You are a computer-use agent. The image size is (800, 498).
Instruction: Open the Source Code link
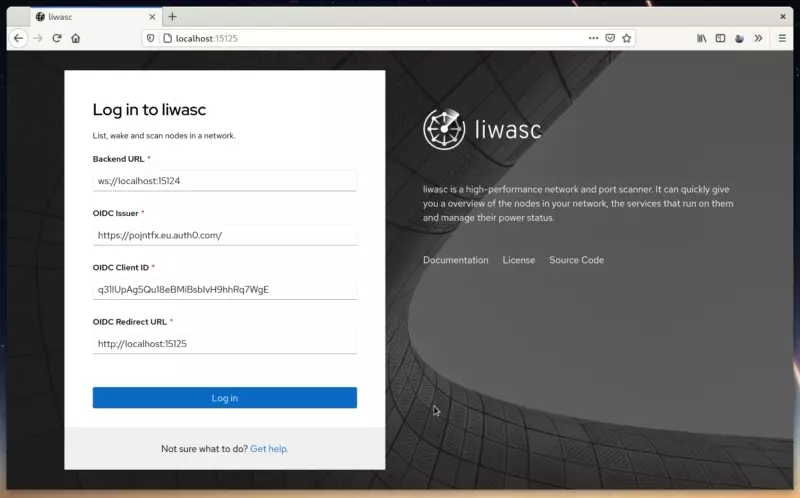coord(577,260)
